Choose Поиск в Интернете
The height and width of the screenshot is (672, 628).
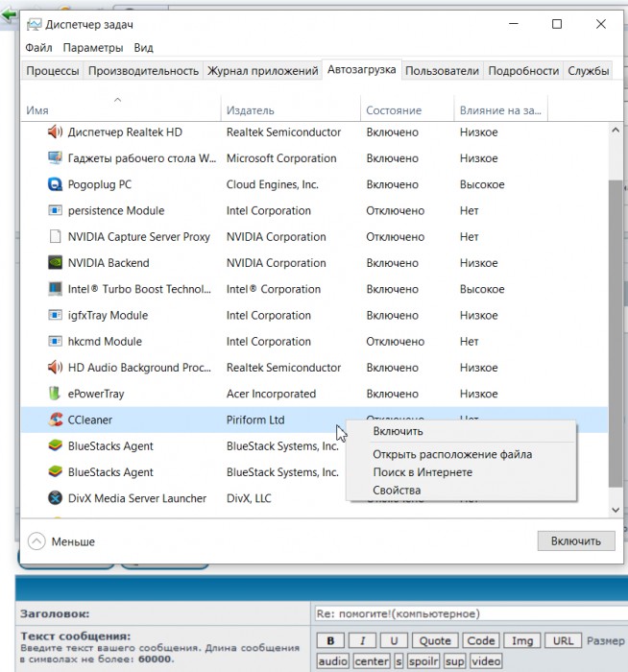[461, 472]
